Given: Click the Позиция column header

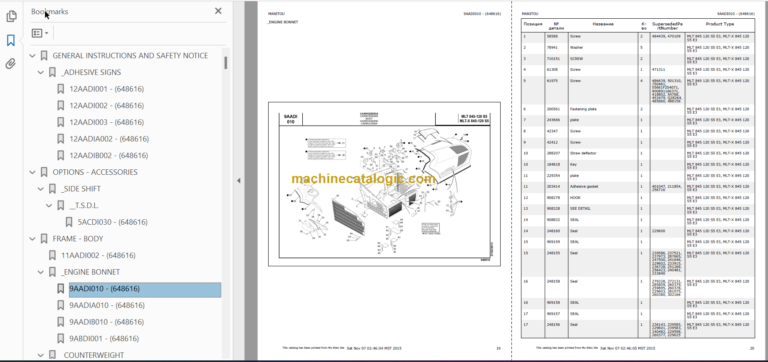Looking at the screenshot, I should click(532, 24).
